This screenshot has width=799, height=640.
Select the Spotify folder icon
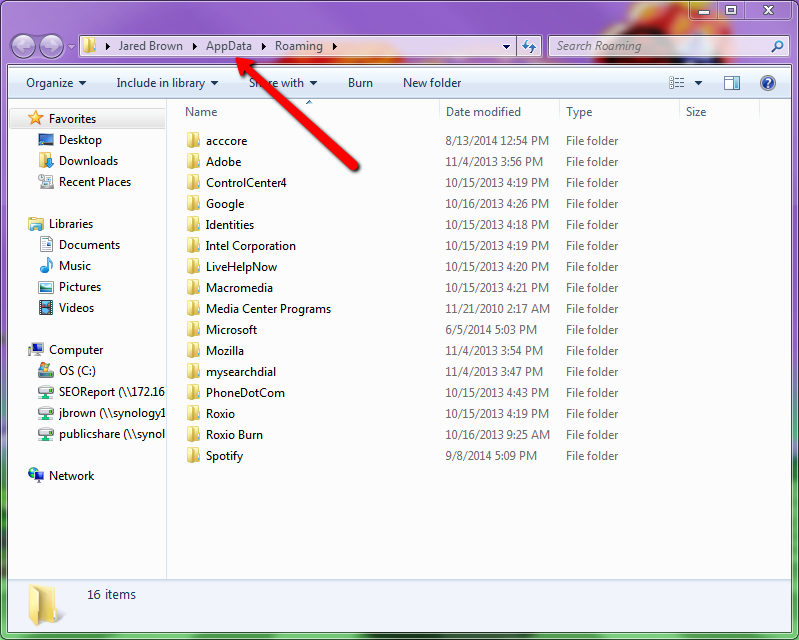point(193,455)
